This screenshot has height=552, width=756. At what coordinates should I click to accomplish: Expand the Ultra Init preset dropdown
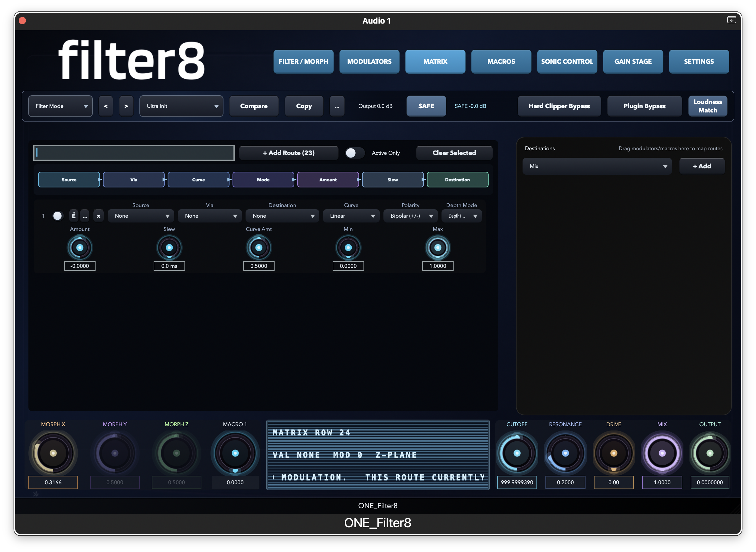coord(181,106)
